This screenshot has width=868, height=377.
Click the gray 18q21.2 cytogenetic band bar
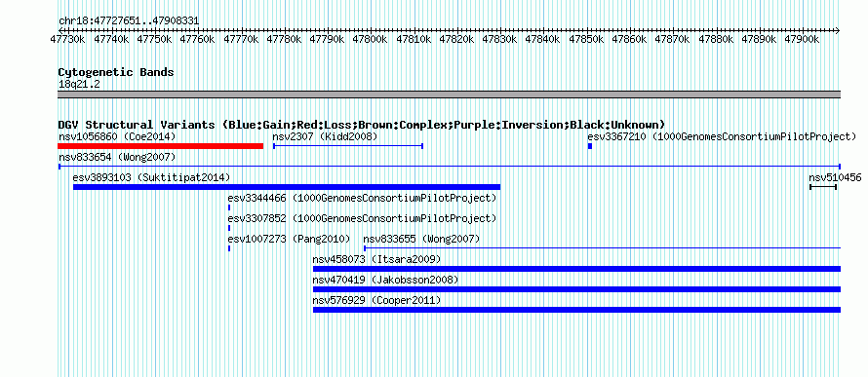[450, 94]
